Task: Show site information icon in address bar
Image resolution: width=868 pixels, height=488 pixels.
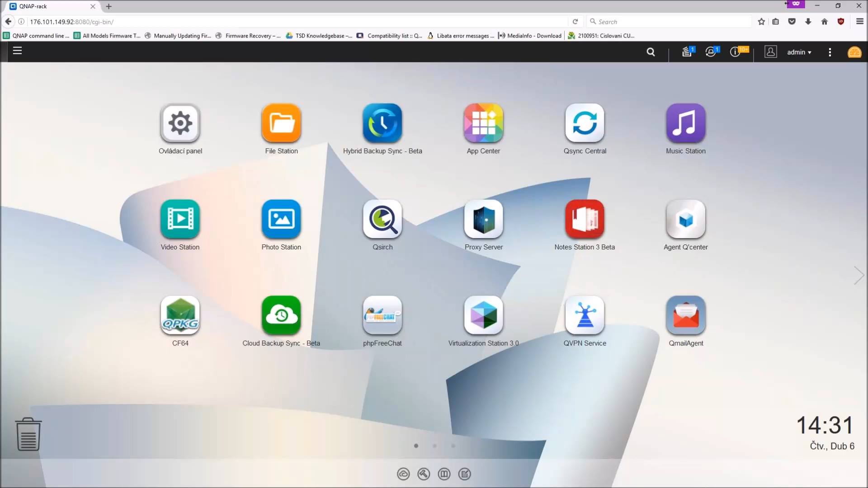Action: pyautogui.click(x=21, y=22)
